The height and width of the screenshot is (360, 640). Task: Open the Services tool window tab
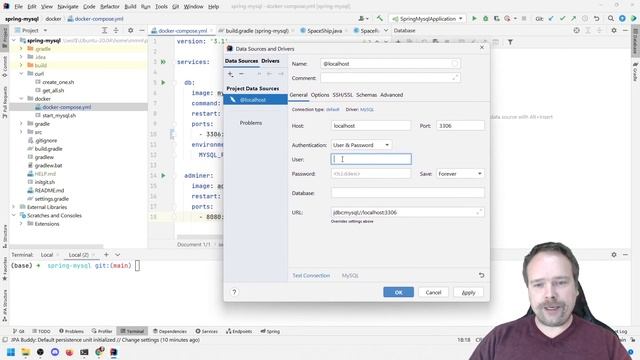(207, 331)
